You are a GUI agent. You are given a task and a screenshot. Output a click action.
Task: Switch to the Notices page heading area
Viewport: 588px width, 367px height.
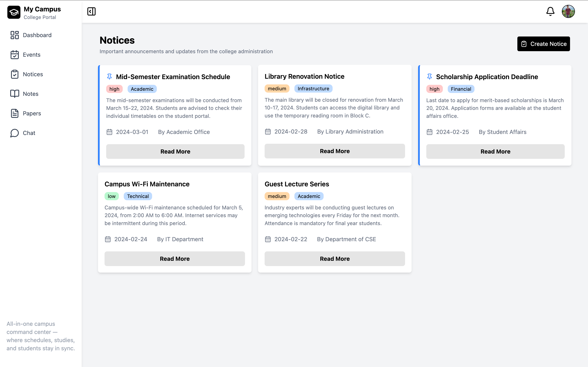[x=117, y=40]
